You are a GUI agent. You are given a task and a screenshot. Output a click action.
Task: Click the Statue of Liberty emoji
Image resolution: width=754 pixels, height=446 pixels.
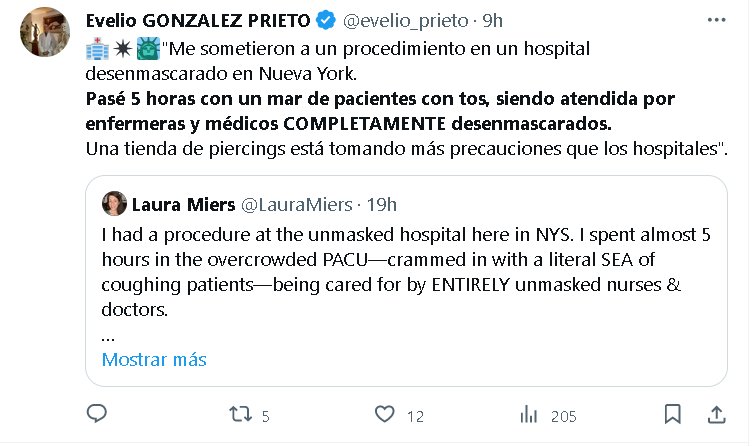(147, 48)
